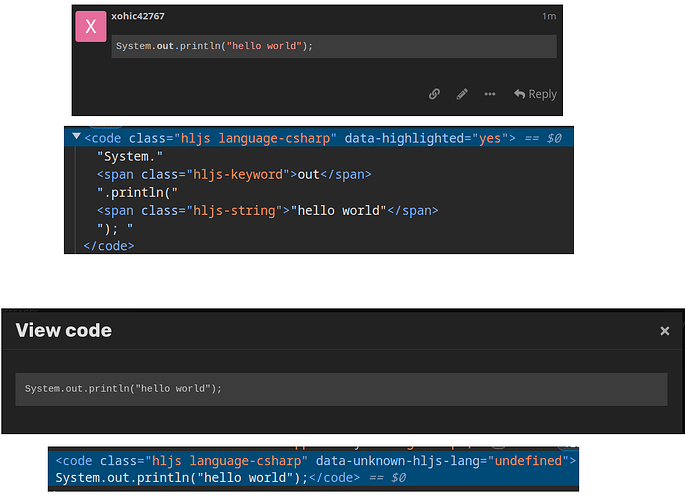Click the username xohic42767
This screenshot has width=685, height=500.
tap(138, 16)
